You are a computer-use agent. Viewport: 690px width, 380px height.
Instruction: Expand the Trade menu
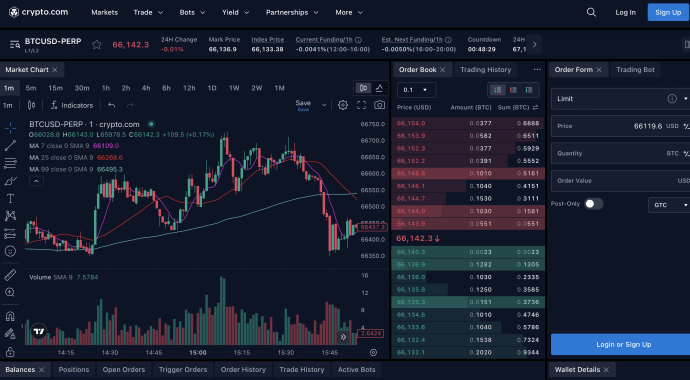point(148,12)
